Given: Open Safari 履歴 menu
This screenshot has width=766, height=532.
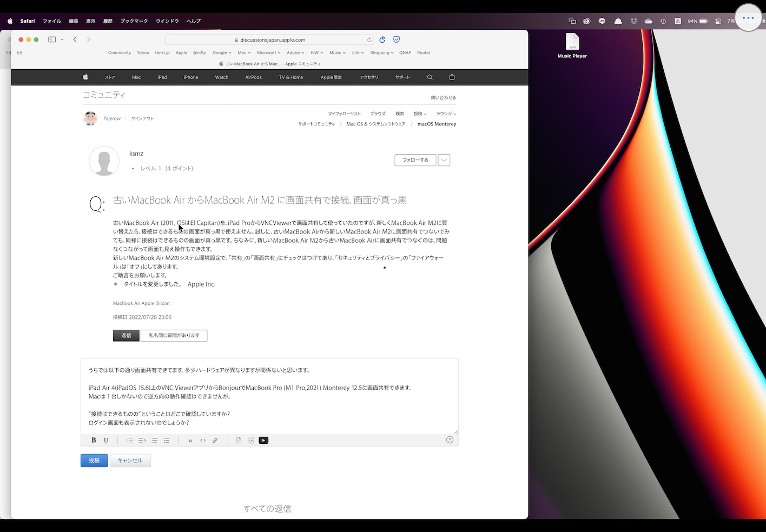Looking at the screenshot, I should coord(108,21).
